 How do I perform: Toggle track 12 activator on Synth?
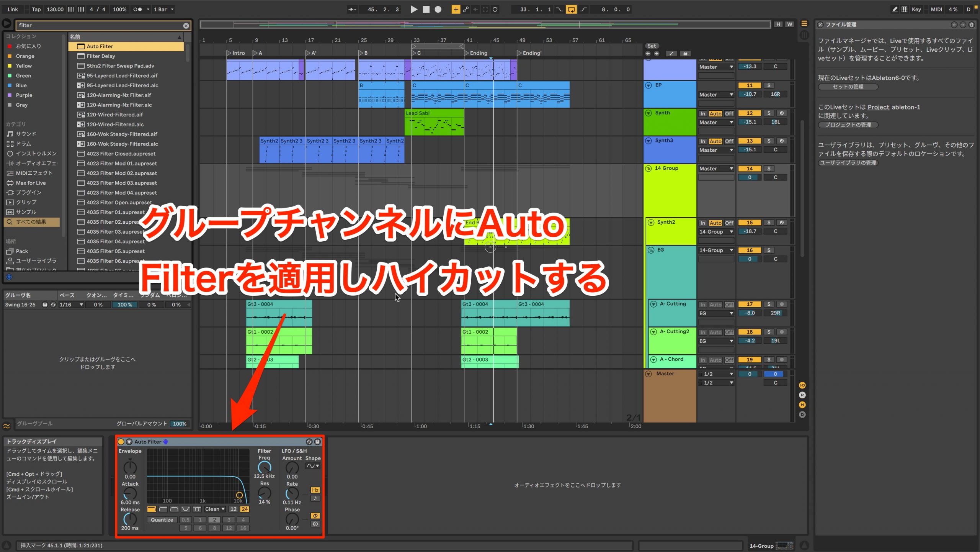coord(749,113)
